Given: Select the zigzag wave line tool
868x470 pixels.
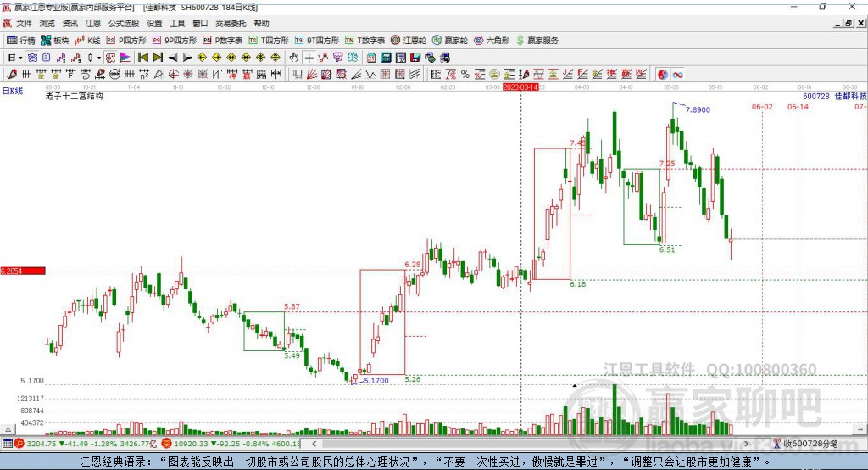Looking at the screenshot, I should 371,74.
